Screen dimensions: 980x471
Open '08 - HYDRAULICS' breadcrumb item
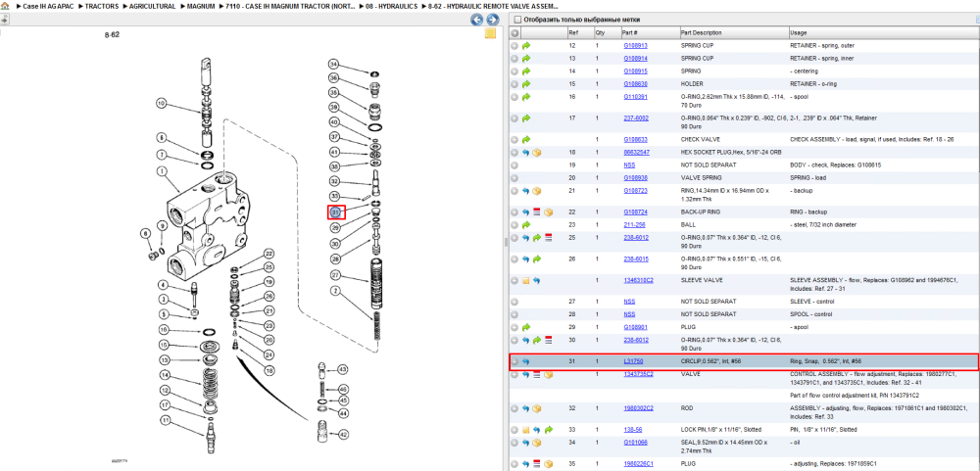coord(391,6)
